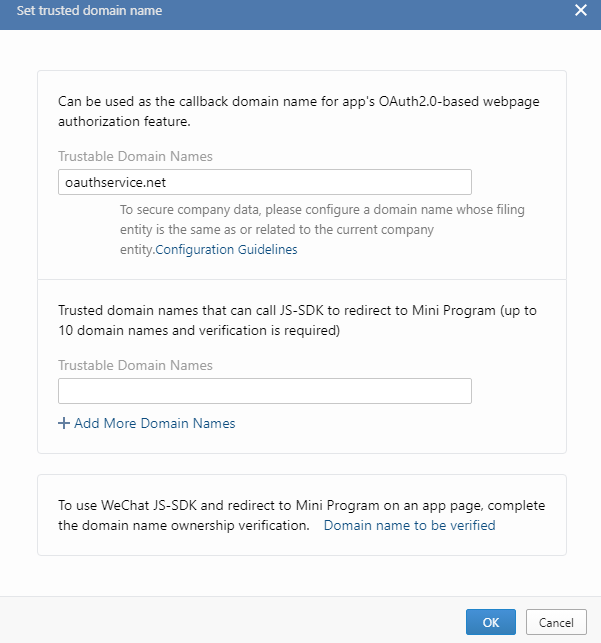Click the plus icon before Add More Domain Names
The height and width of the screenshot is (643, 601).
[x=64, y=423]
